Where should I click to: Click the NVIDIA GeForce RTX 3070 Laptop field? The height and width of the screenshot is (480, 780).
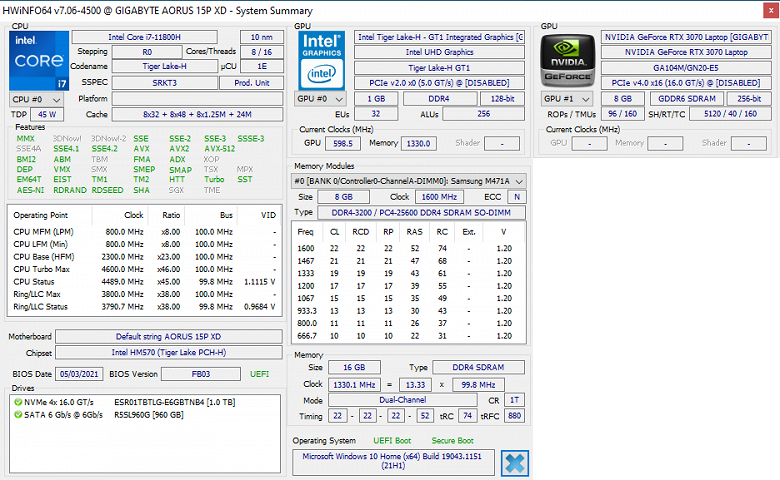point(686,52)
